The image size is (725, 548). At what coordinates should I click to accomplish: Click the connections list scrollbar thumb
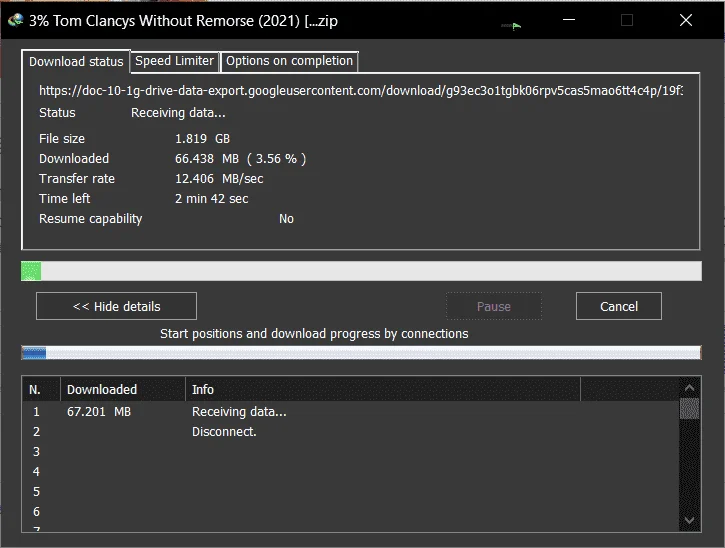(689, 408)
